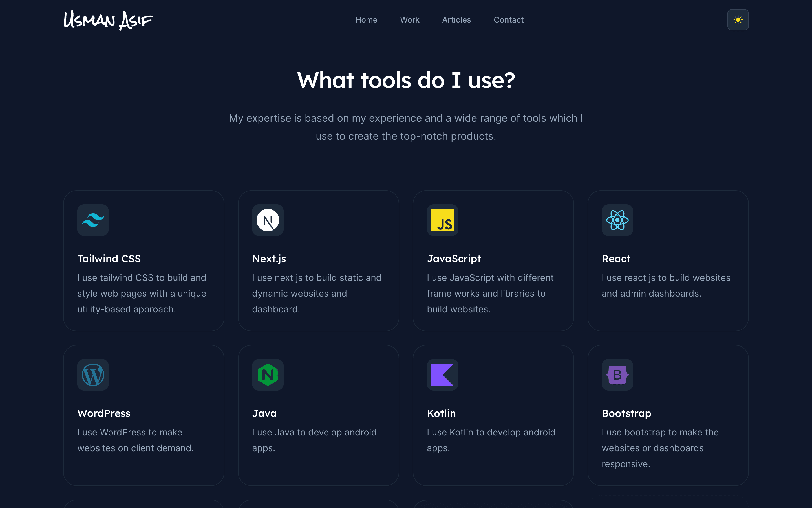Screen dimensions: 812x508
Task: Open the Articles nav item
Action: coord(456,20)
